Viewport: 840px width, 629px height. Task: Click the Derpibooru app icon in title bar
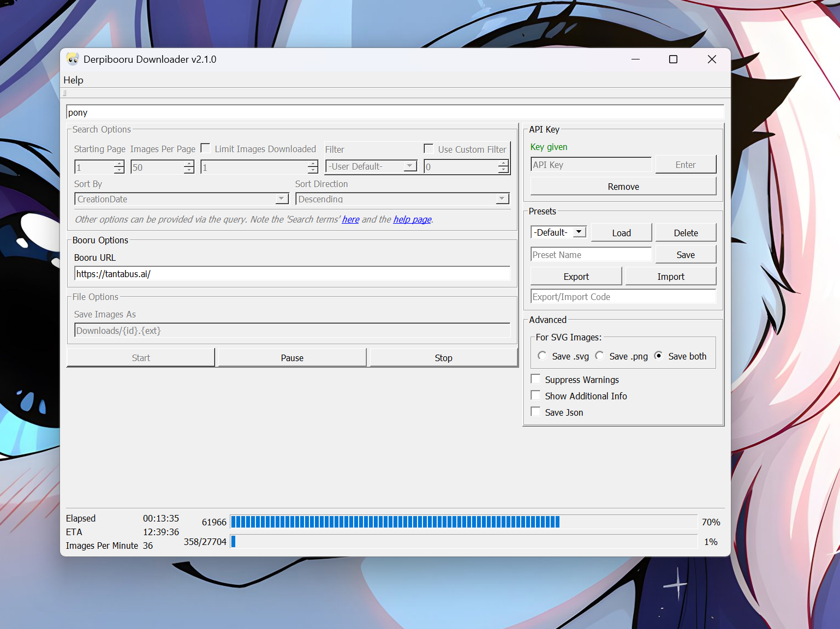pos(73,59)
